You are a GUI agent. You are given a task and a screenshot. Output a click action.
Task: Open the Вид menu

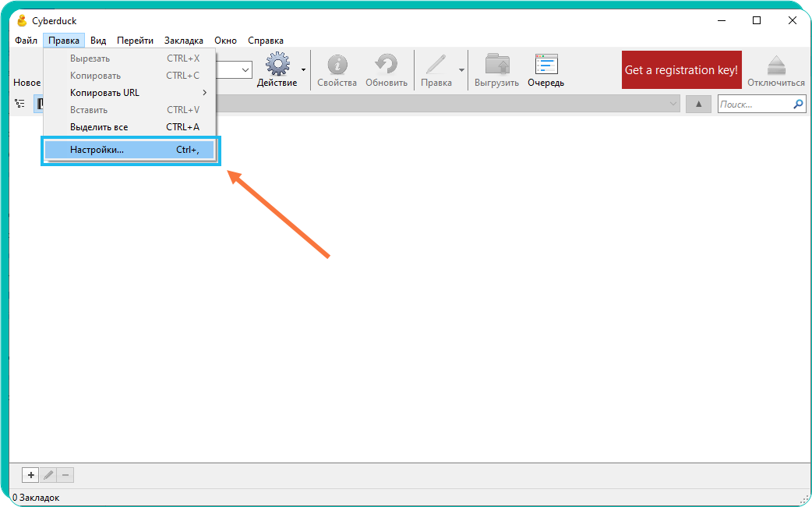coord(98,41)
